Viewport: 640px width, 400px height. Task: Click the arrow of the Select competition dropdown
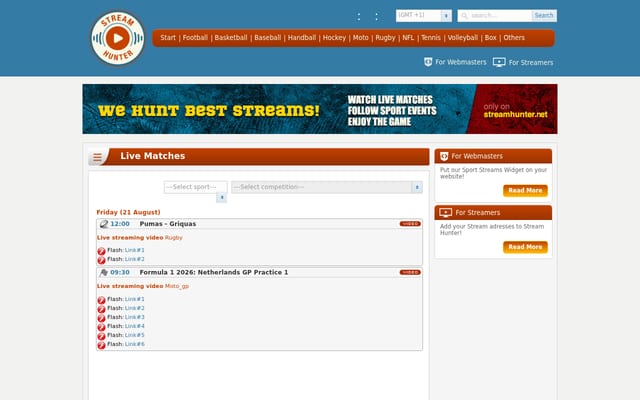417,187
